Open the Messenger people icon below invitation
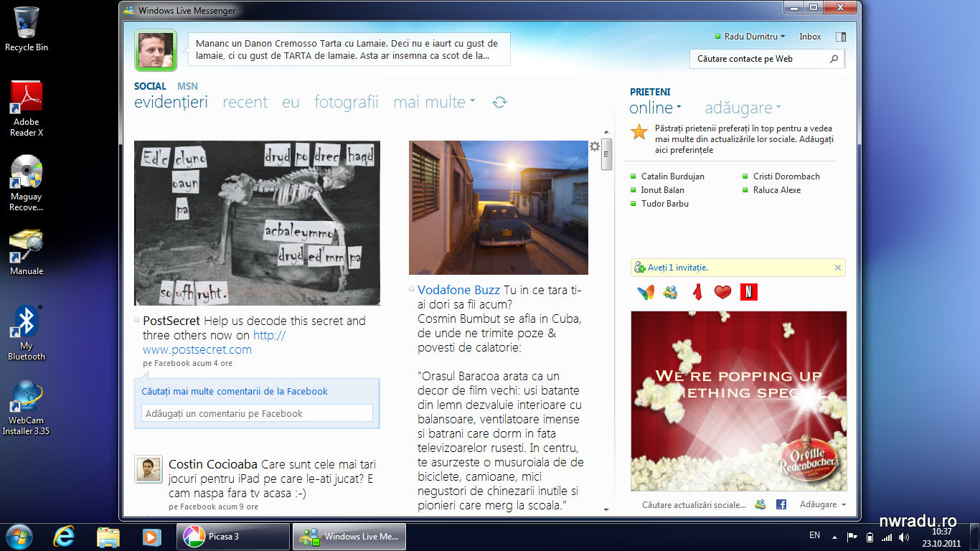The width and height of the screenshot is (980, 551). (671, 292)
